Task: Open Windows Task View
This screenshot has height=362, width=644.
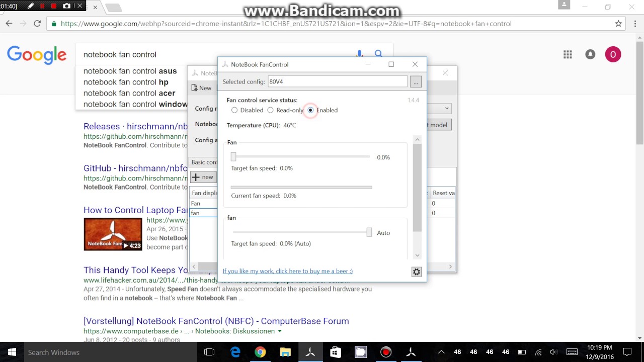Action: (x=209, y=352)
